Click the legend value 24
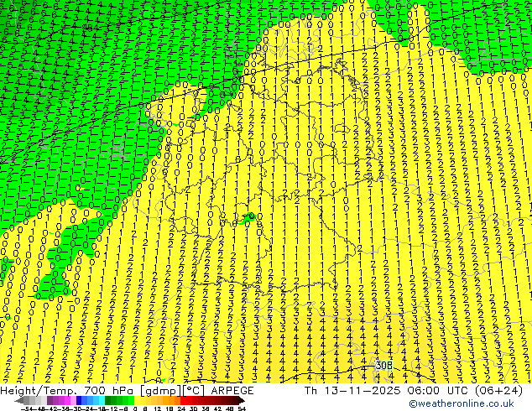532x411 pixels. 181,408
